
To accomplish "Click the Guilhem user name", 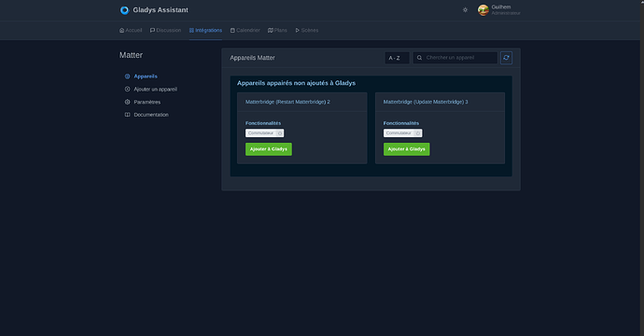I will click(501, 7).
